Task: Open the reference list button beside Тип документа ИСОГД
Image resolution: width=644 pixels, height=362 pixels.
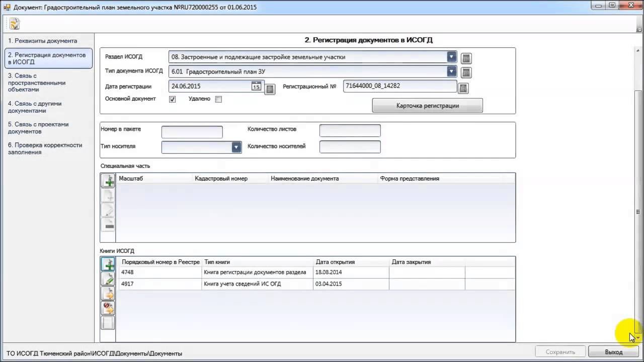Action: click(x=466, y=73)
